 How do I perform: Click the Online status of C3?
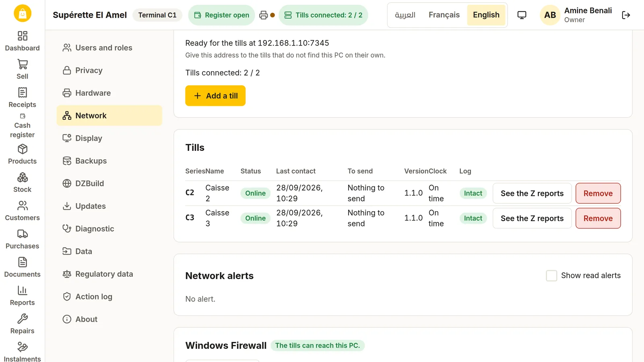256,218
